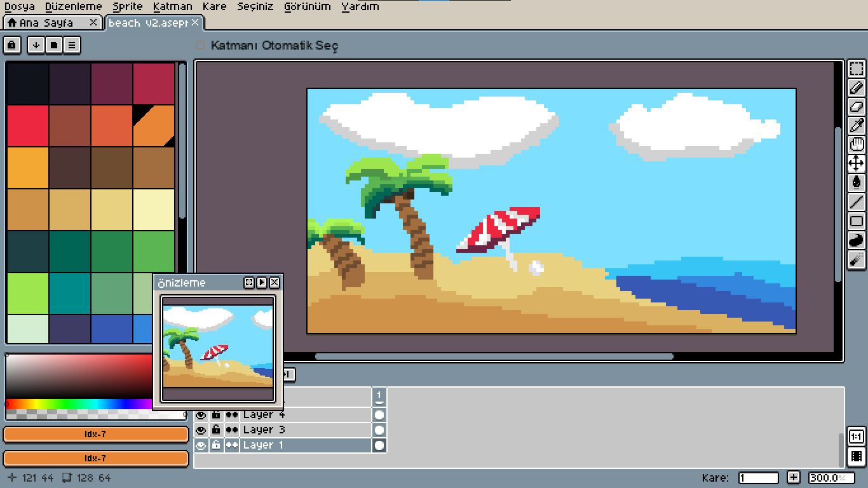Hide Layer 1 with its eye icon

[201, 445]
